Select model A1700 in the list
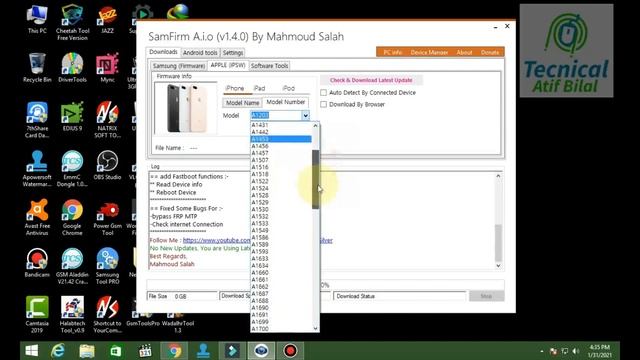This screenshot has height=360, width=640. (x=281, y=329)
